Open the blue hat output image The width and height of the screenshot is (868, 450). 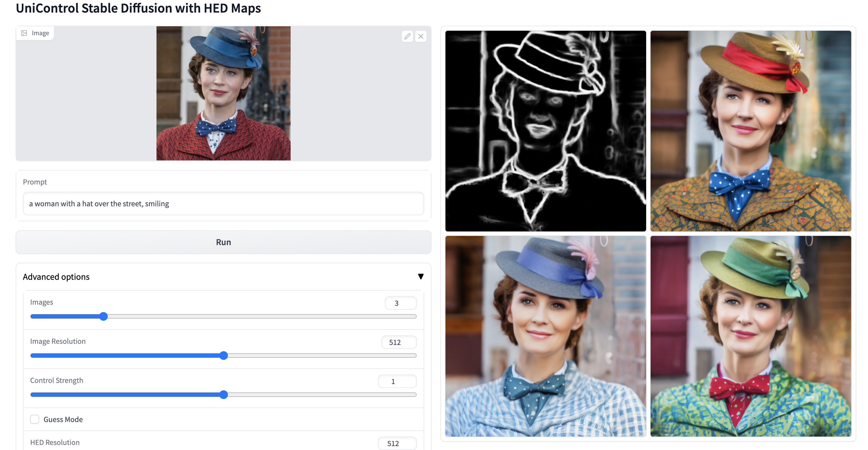pyautogui.click(x=545, y=336)
